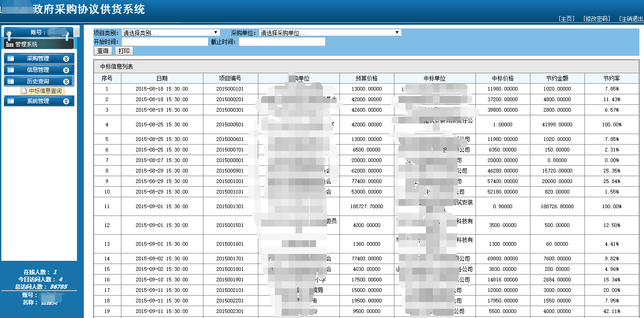The height and width of the screenshot is (318, 644).
Task: Click the 采购管理 panel icon
Action: click(x=11, y=59)
